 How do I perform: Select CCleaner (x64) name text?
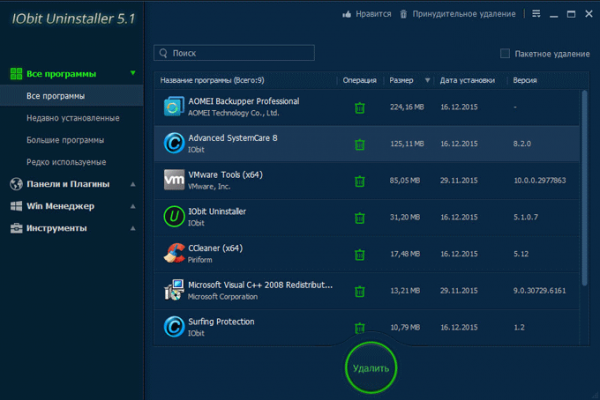[x=215, y=248]
